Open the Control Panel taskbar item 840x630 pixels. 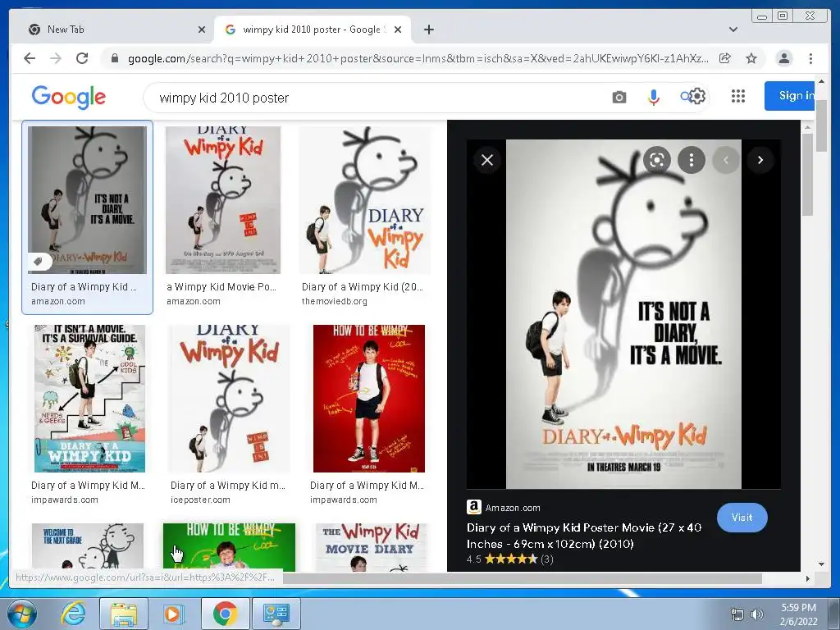[x=276, y=614]
